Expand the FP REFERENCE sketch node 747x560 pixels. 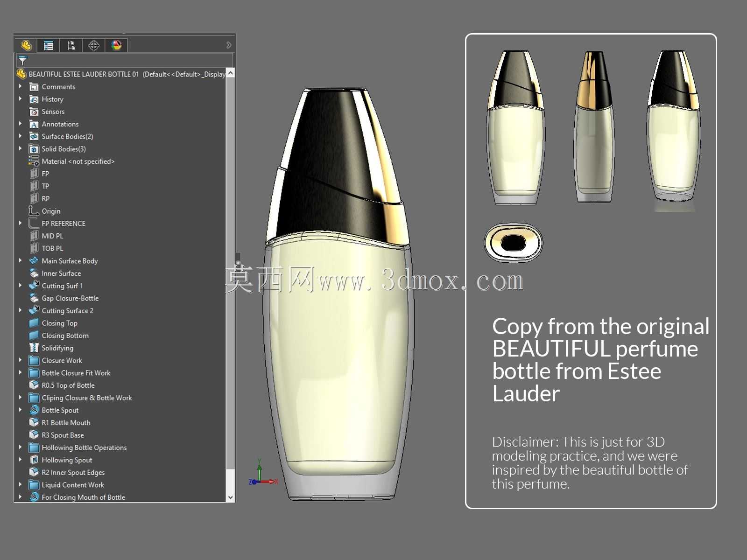[x=21, y=224]
